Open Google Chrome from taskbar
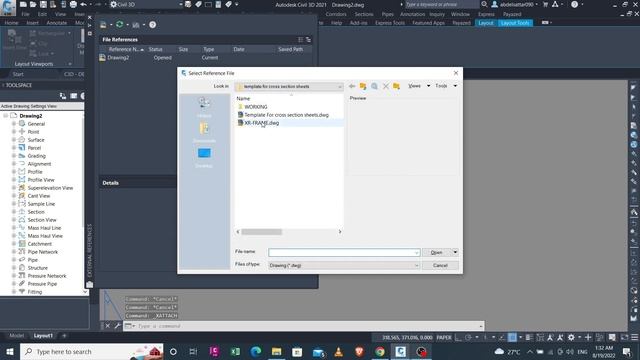The height and width of the screenshot is (360, 640). 380,351
